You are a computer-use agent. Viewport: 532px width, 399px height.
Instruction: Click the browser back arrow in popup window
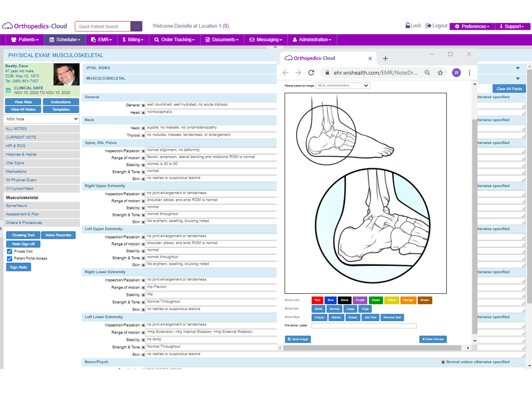285,72
